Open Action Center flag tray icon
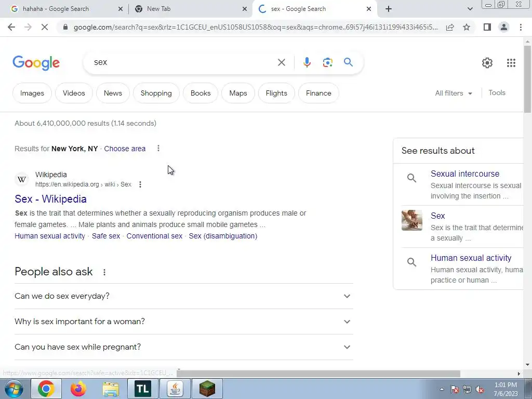Screen dimensions: 532x399 [x=455, y=390]
